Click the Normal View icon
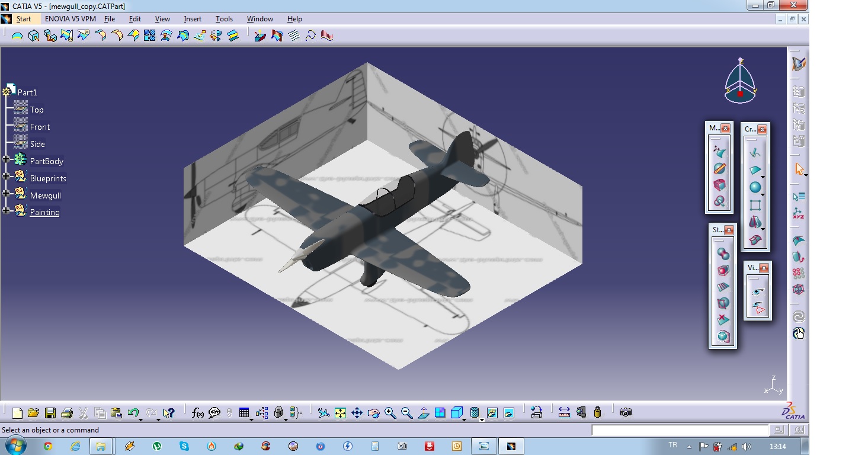 [x=423, y=413]
